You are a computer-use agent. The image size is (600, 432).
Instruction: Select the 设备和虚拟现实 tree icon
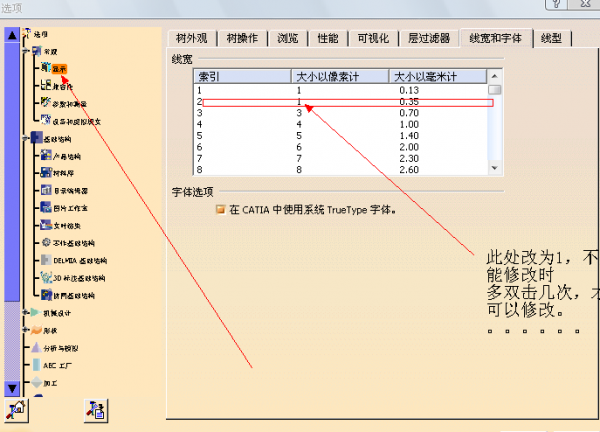46,120
